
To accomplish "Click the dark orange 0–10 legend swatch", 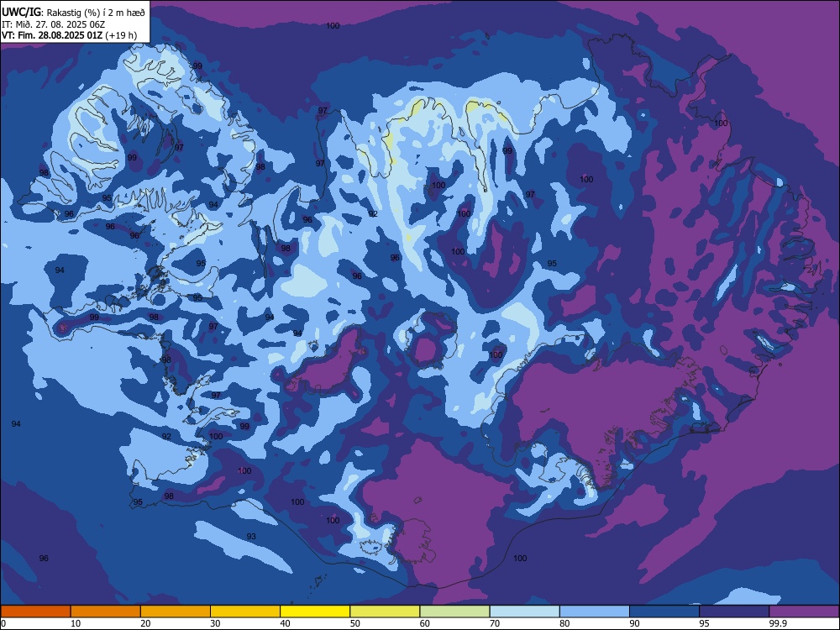I will coord(35,612).
